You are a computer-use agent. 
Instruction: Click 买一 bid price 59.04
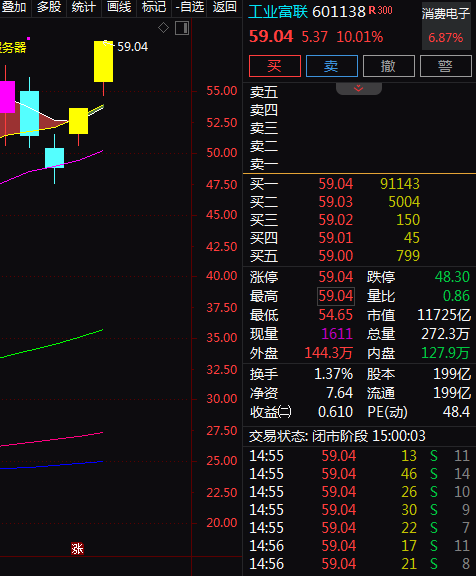coord(335,184)
